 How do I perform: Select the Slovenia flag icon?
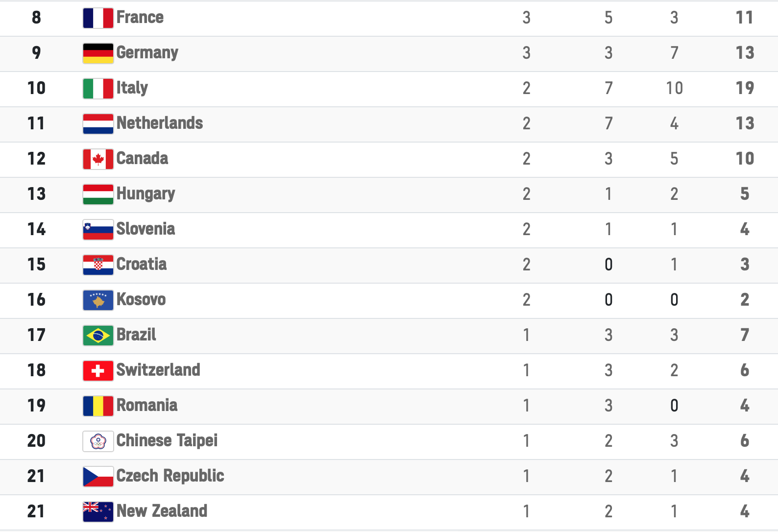click(98, 230)
